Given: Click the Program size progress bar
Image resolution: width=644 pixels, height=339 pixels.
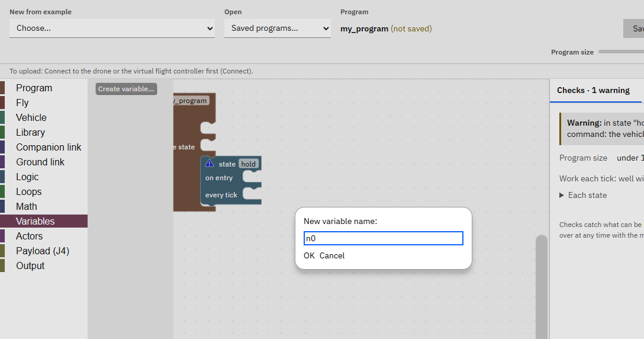Looking at the screenshot, I should [621, 52].
